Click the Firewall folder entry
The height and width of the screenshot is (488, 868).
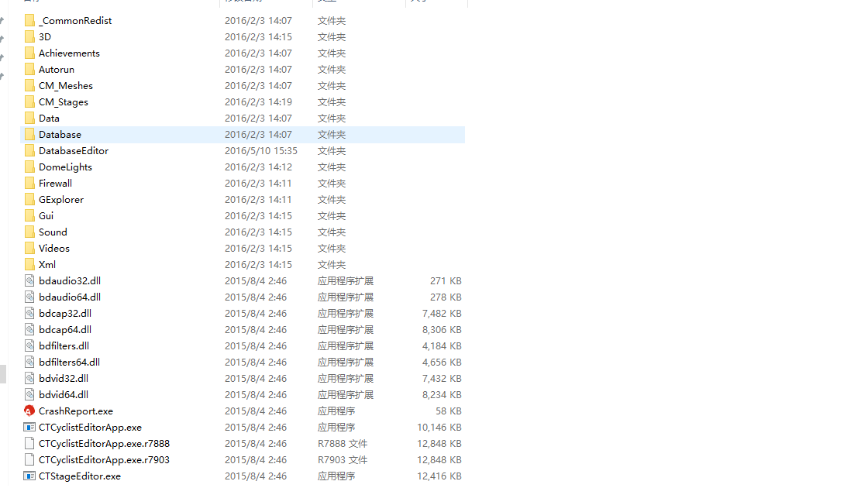[243, 183]
